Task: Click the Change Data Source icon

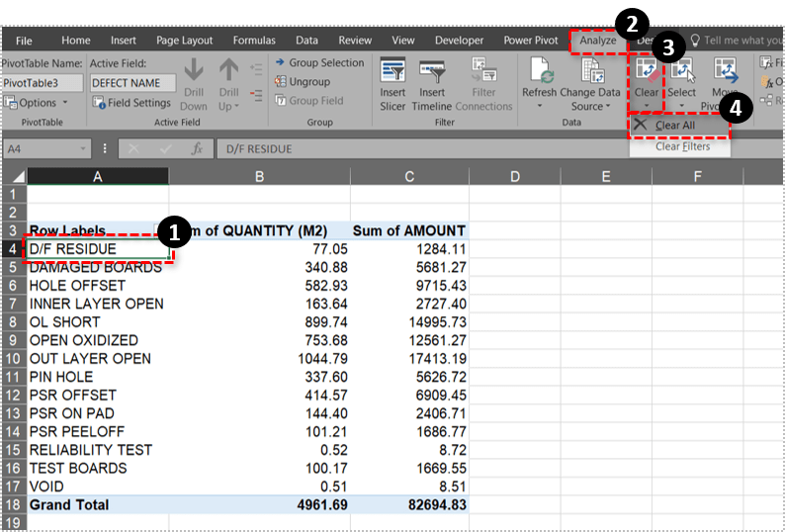Action: coord(591,73)
